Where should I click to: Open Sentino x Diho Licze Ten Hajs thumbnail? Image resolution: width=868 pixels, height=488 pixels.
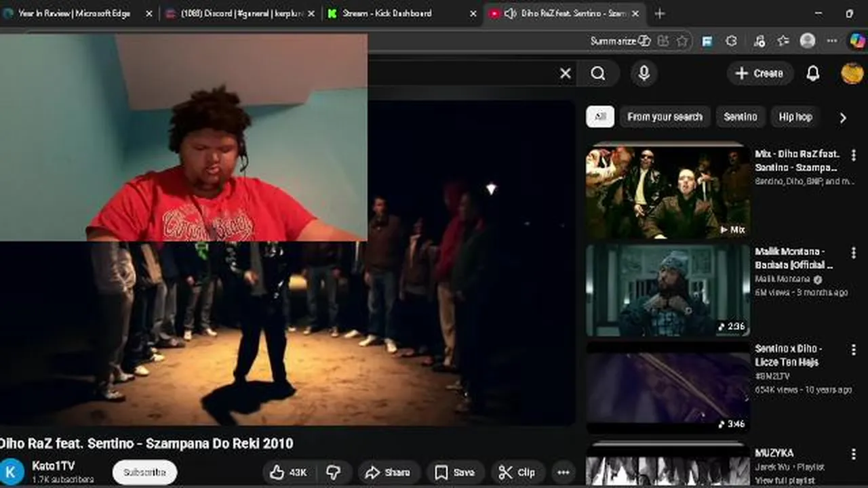pos(668,388)
